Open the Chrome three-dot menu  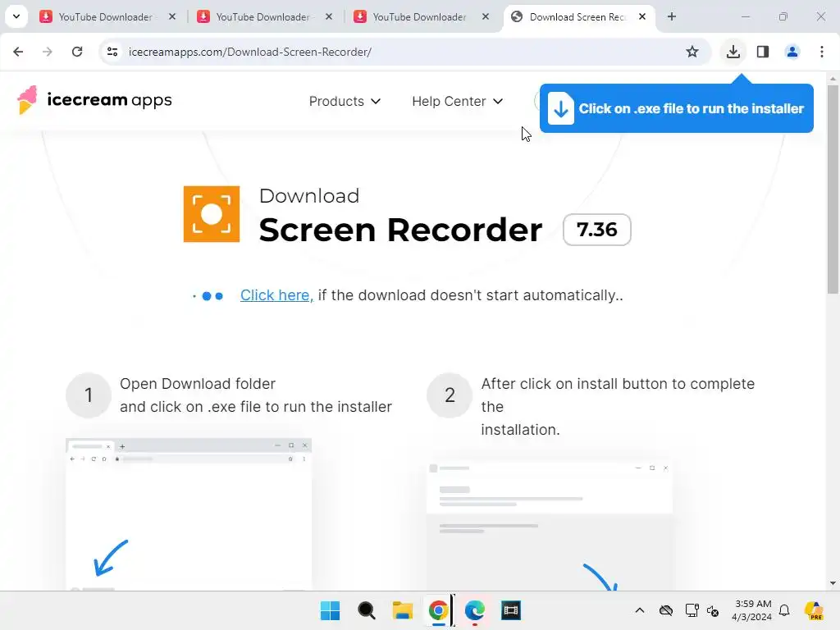click(x=822, y=52)
